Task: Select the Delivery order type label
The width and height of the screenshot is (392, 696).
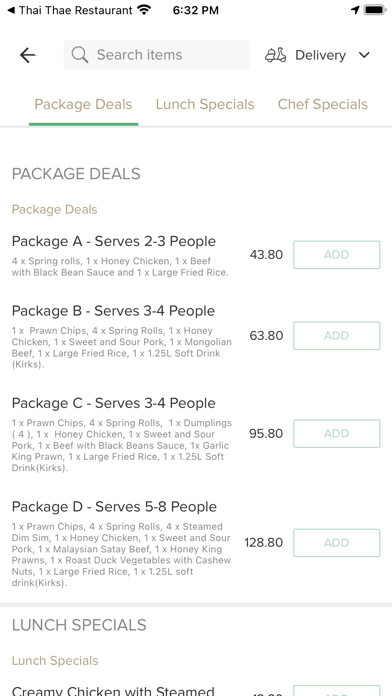Action: point(321,55)
